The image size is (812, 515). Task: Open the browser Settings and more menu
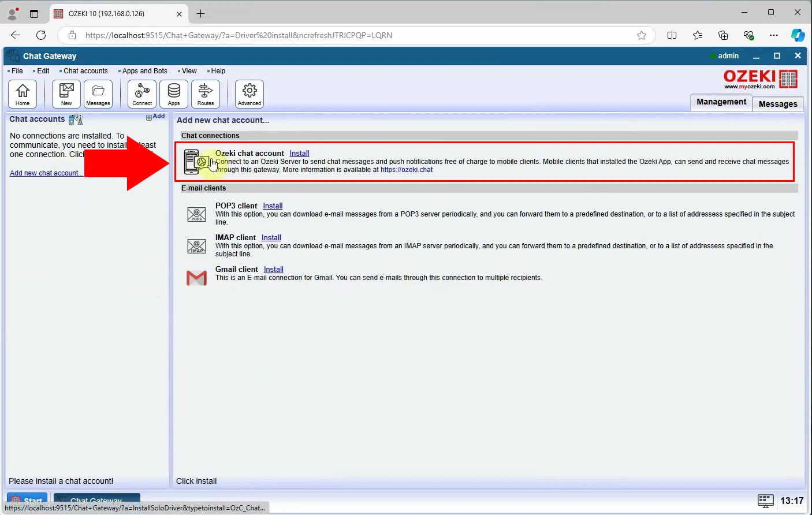(774, 35)
